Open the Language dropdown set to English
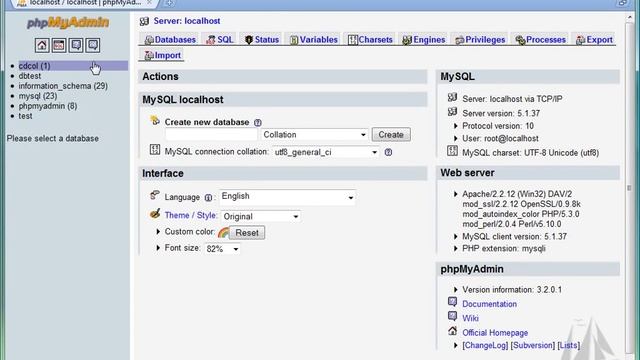Viewport: 640px width, 360px height. point(288,197)
